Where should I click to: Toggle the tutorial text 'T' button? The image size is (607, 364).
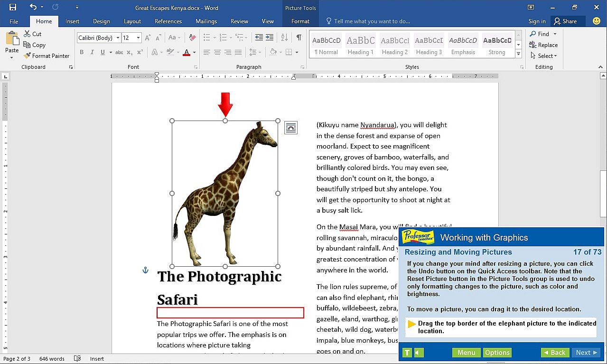click(x=407, y=353)
